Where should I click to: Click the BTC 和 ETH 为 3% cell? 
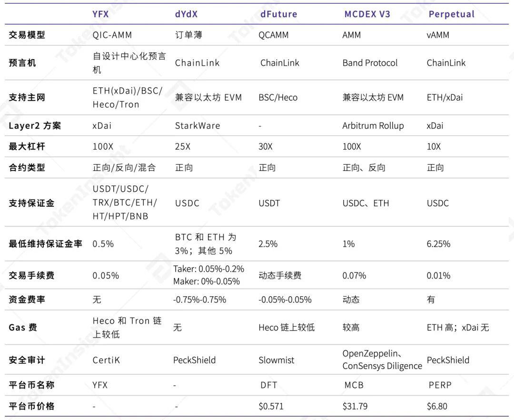click(206, 244)
